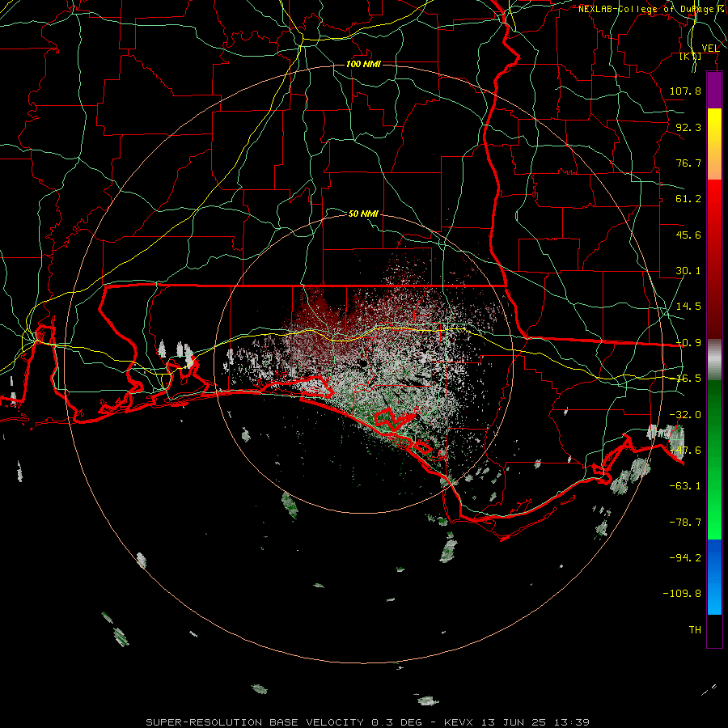The width and height of the screenshot is (728, 728).
Task: Click the 107.8 velocity scale value
Action: (x=685, y=91)
